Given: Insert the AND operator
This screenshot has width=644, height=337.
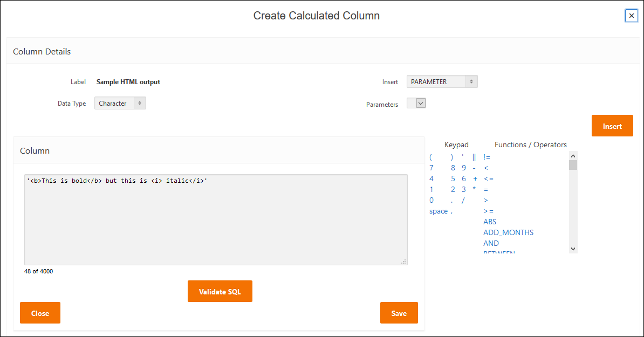Looking at the screenshot, I should (491, 243).
